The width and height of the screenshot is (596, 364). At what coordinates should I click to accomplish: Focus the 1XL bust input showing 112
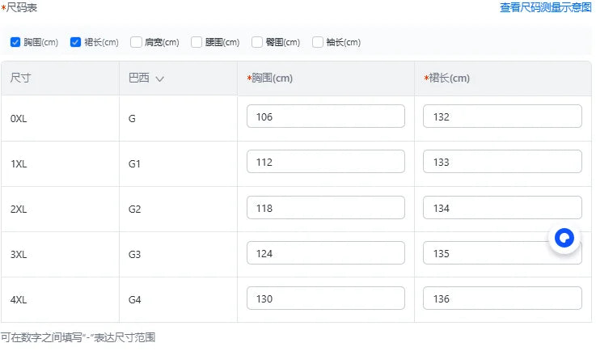[x=325, y=162]
